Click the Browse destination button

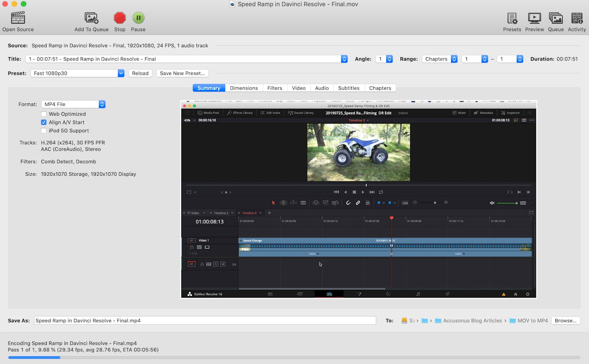[x=565, y=320]
